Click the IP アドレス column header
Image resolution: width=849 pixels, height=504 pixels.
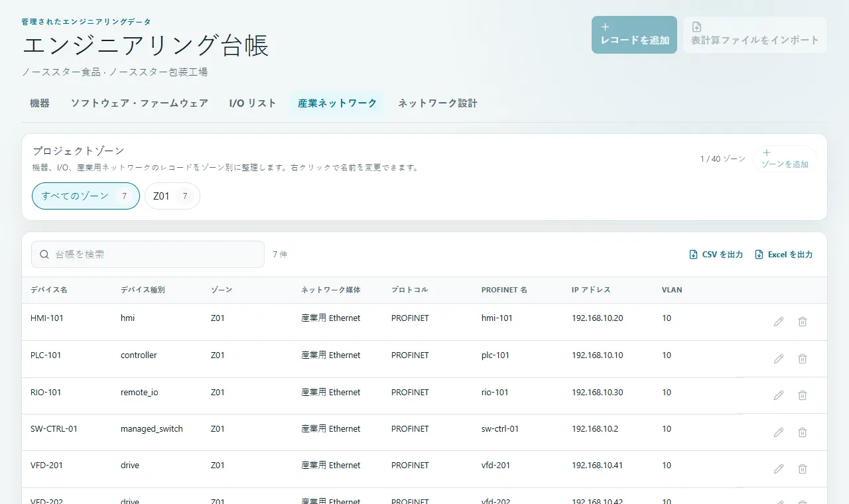591,290
